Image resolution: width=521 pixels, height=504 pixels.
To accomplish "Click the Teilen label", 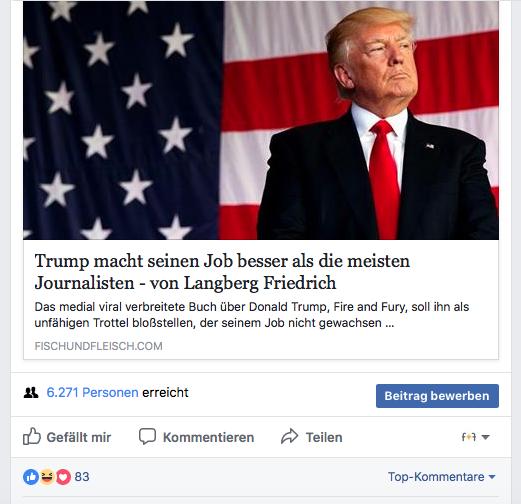I will tap(324, 437).
